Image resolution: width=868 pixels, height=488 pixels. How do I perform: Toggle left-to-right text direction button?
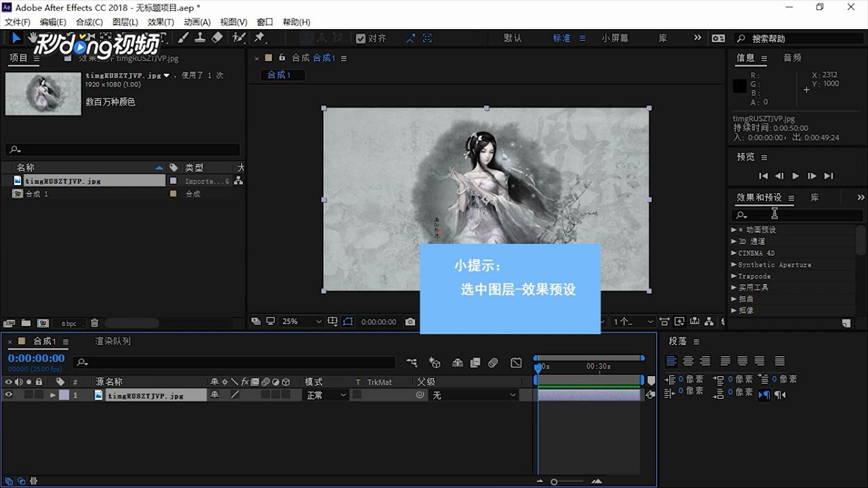[x=764, y=394]
